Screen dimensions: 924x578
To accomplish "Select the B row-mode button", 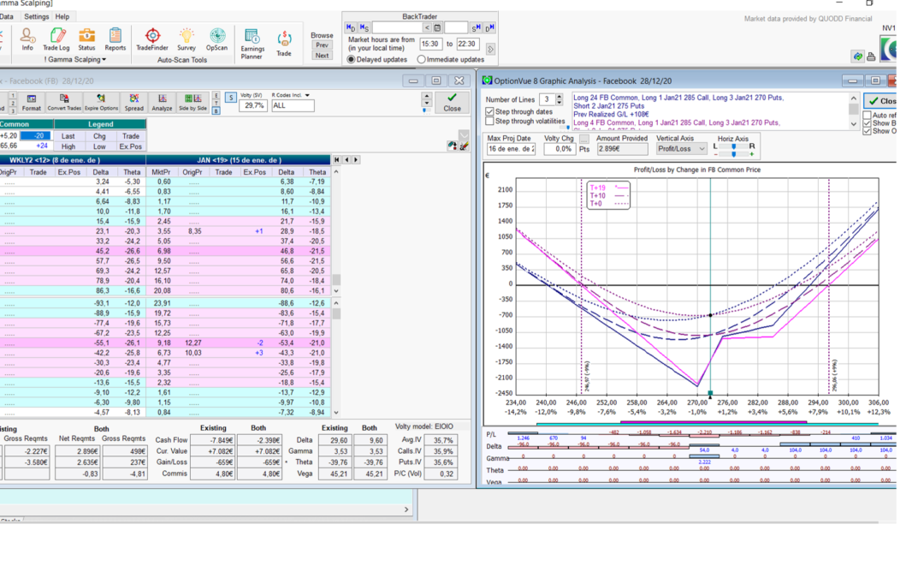I will tap(216, 110).
